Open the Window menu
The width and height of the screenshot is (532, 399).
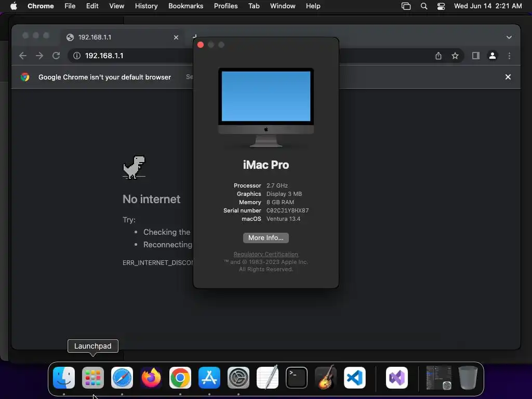coord(283,6)
